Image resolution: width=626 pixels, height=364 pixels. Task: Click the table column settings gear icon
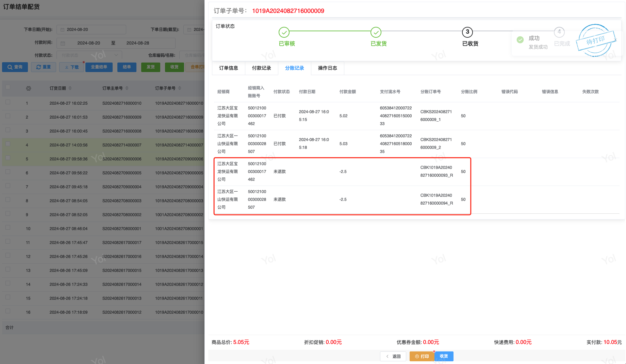[29, 88]
